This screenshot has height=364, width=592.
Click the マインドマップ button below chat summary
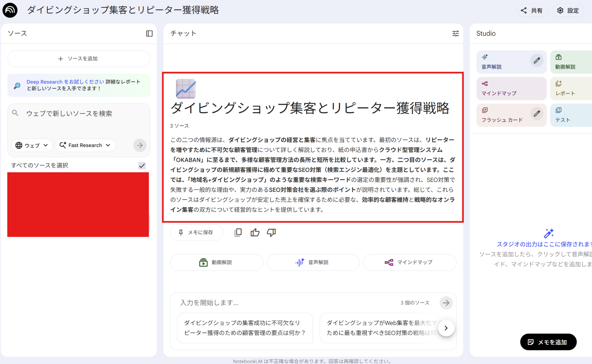coord(410,262)
